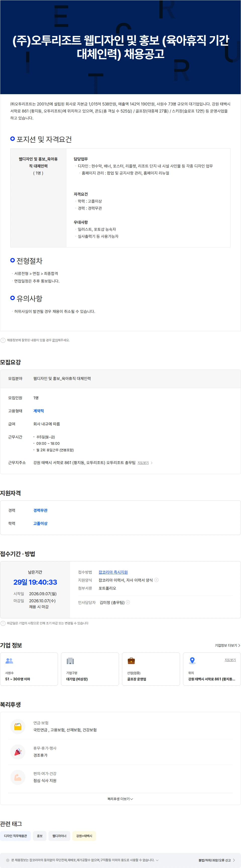This screenshot has height=868, width=241.
Task: Click the 고졸이상 education link
Action: [40, 523]
